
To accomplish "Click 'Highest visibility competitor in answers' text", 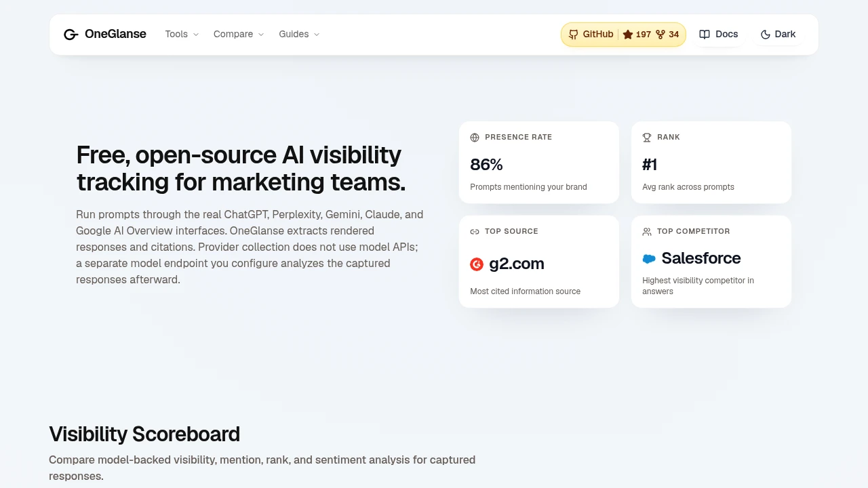I will (x=698, y=286).
